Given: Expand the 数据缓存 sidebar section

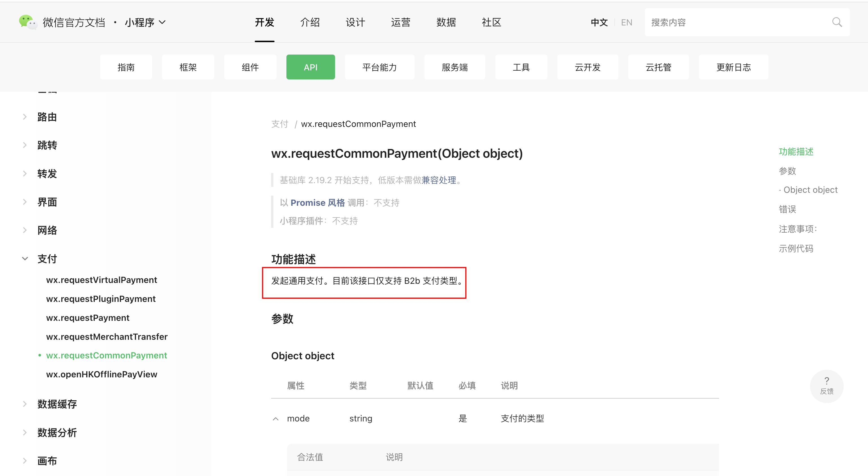Looking at the screenshot, I should pos(25,404).
